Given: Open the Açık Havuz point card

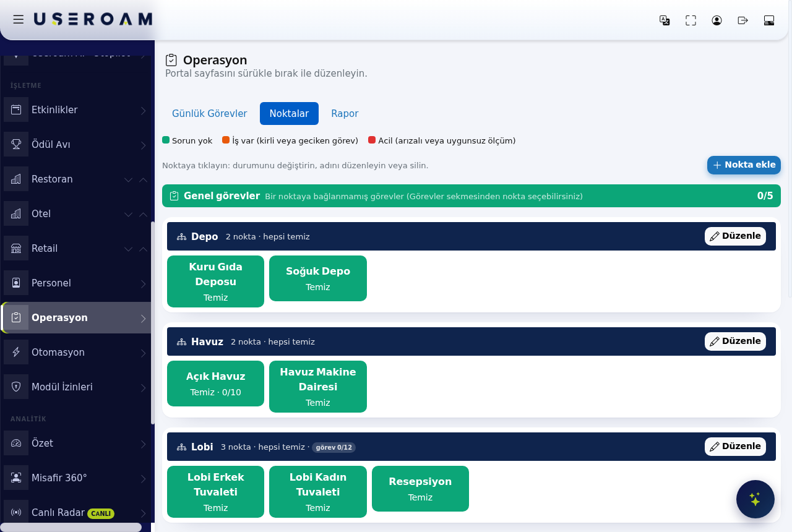Looking at the screenshot, I should [x=215, y=384].
